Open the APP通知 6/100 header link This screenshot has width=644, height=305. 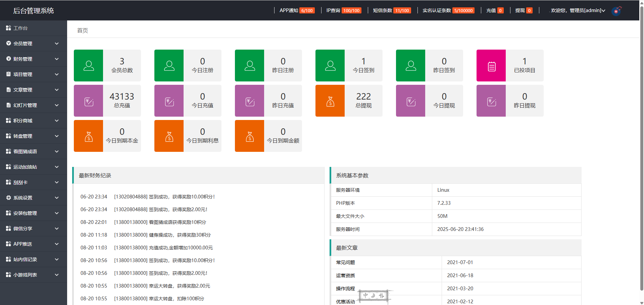click(297, 10)
